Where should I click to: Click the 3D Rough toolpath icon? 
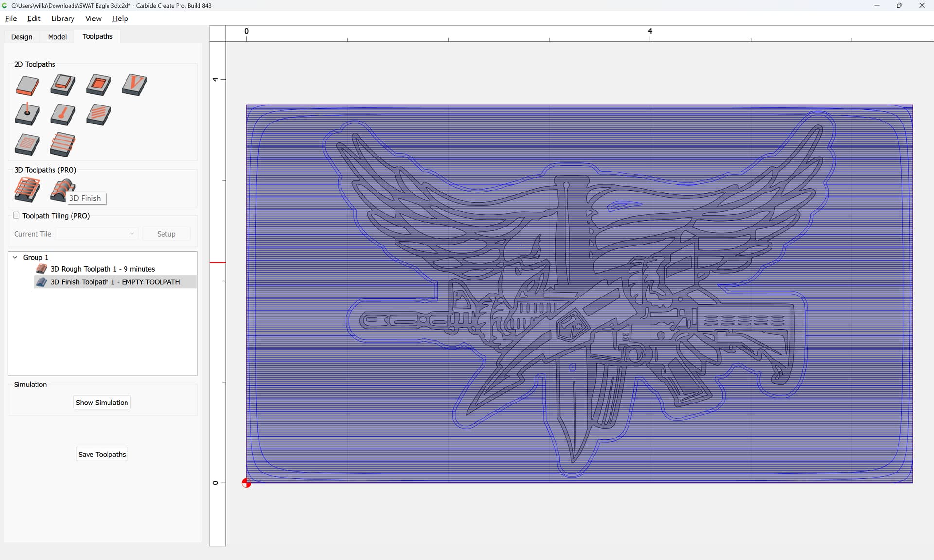(27, 190)
